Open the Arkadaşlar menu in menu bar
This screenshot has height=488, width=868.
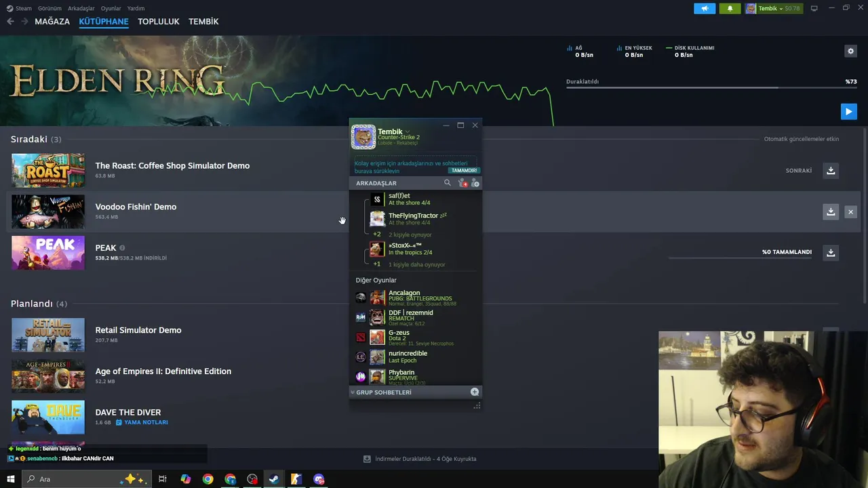pyautogui.click(x=81, y=8)
